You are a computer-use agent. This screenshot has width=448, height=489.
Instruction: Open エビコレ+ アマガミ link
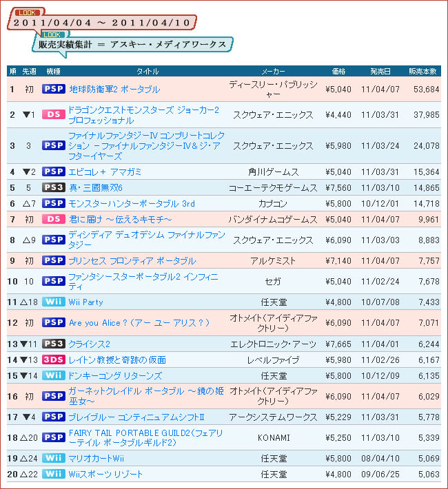tap(105, 171)
